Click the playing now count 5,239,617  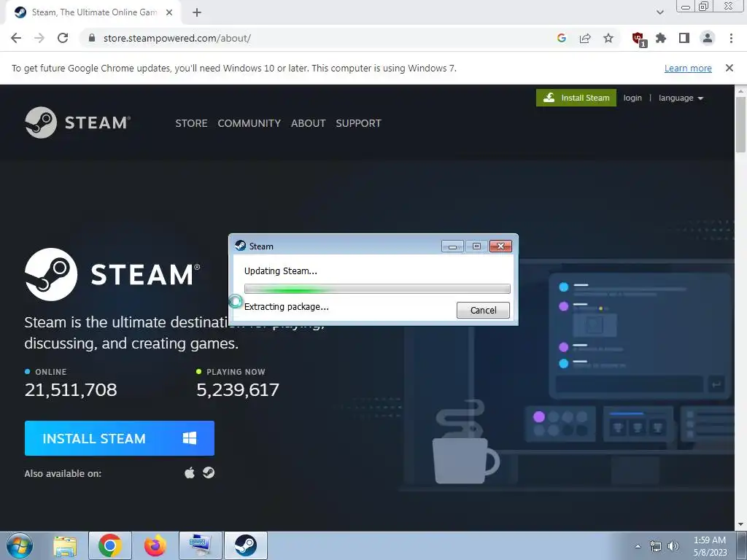238,390
